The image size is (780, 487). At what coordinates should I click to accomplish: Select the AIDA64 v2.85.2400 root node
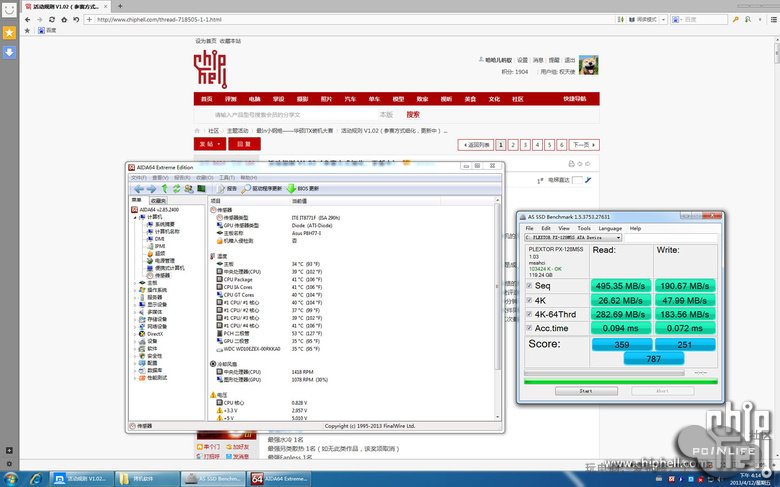[155, 210]
